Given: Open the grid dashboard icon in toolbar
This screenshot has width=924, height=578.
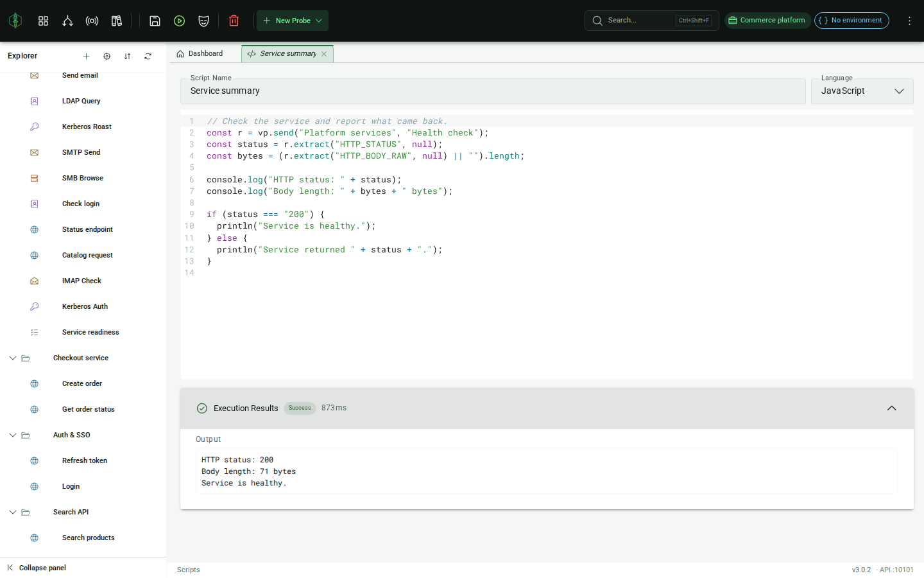Looking at the screenshot, I should coord(43,21).
